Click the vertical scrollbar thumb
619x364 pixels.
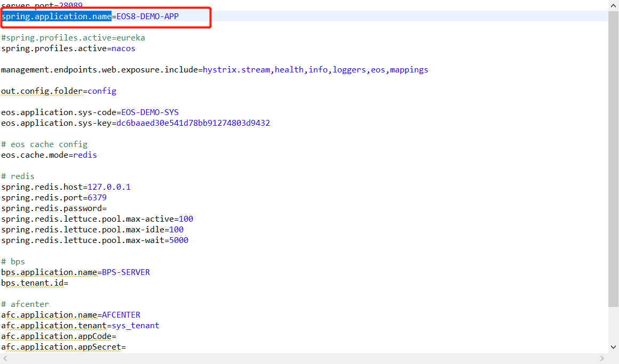coord(613,160)
